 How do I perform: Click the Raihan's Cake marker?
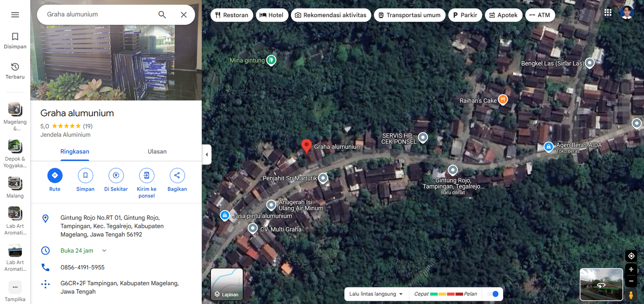pos(503,100)
